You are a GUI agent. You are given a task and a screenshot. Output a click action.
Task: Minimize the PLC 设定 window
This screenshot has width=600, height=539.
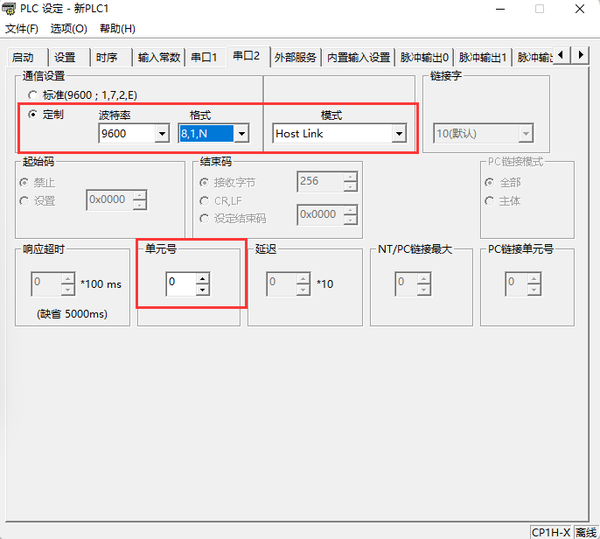pyautogui.click(x=500, y=9)
